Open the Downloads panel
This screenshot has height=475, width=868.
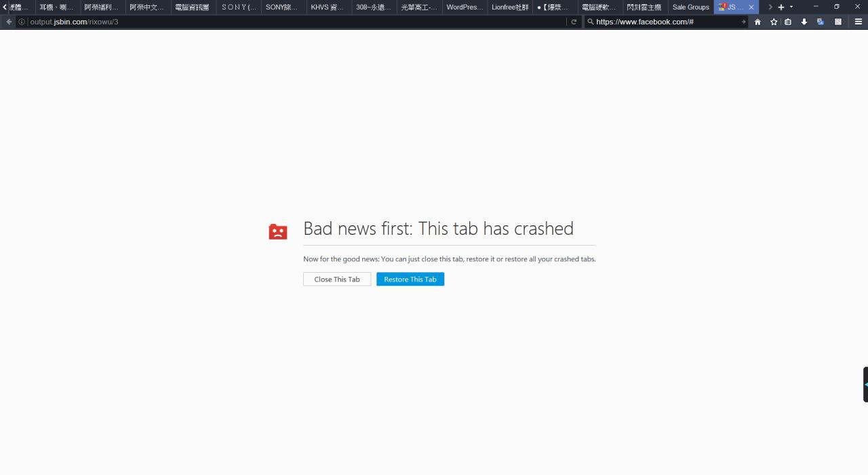804,22
